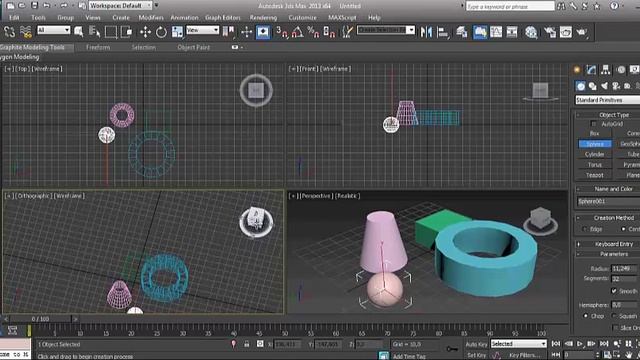Open the Curve Editor icon
Image resolution: width=640 pixels, height=360 pixels.
point(496,32)
